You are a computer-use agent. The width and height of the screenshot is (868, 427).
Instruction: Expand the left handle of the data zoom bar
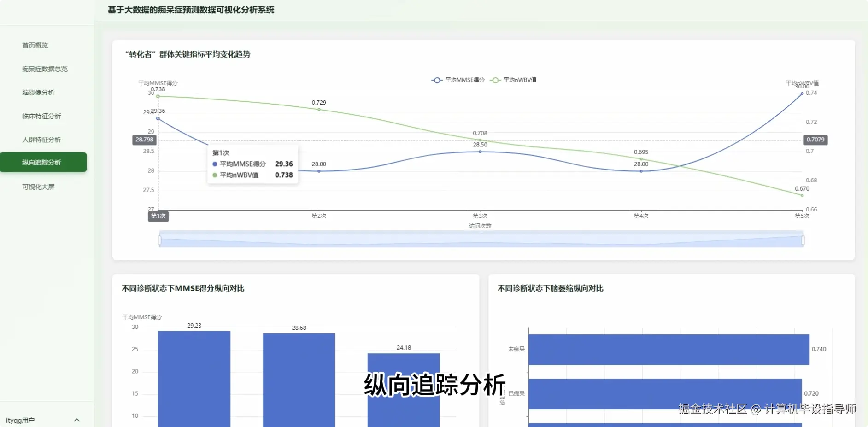click(160, 240)
